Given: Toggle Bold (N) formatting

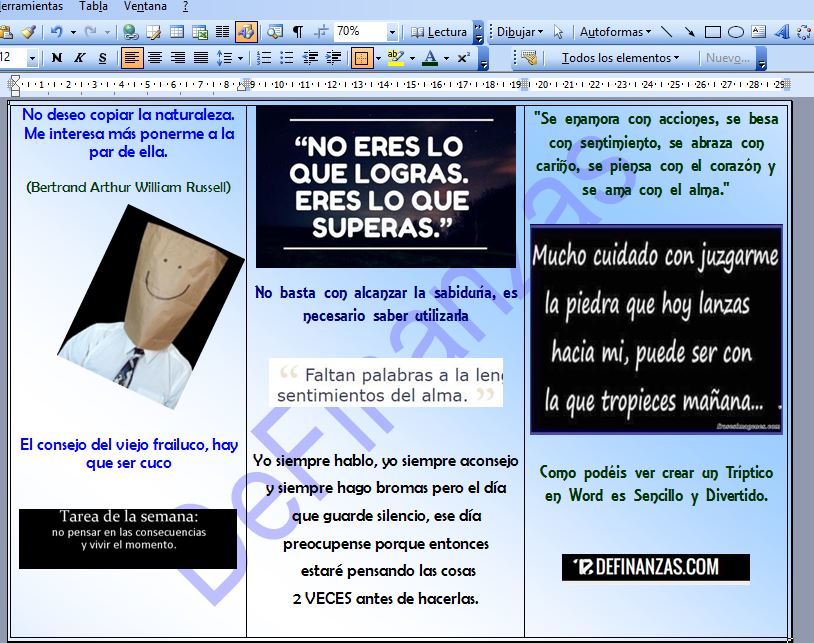Looking at the screenshot, I should click(57, 58).
